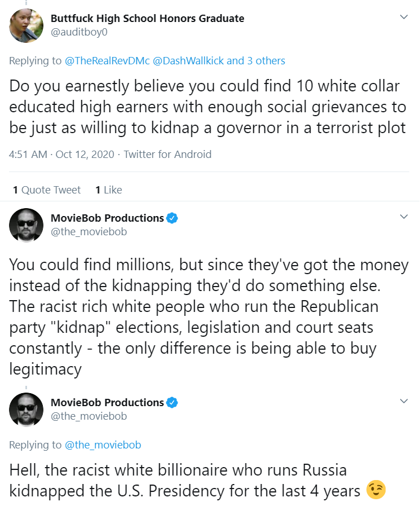Click verified badge on first MovieBob tweet
The image size is (420, 506).
(x=172, y=218)
